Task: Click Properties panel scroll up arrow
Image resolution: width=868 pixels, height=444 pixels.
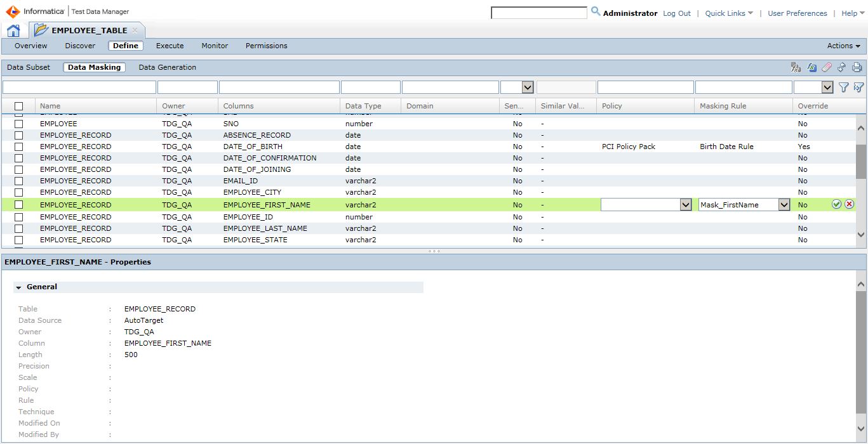Action: (x=861, y=285)
